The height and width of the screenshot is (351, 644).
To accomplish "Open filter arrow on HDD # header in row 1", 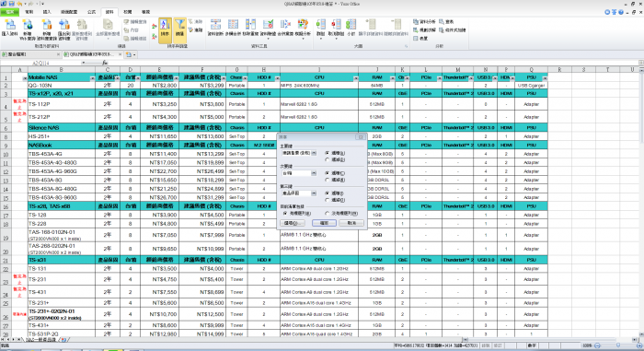I will (277, 77).
